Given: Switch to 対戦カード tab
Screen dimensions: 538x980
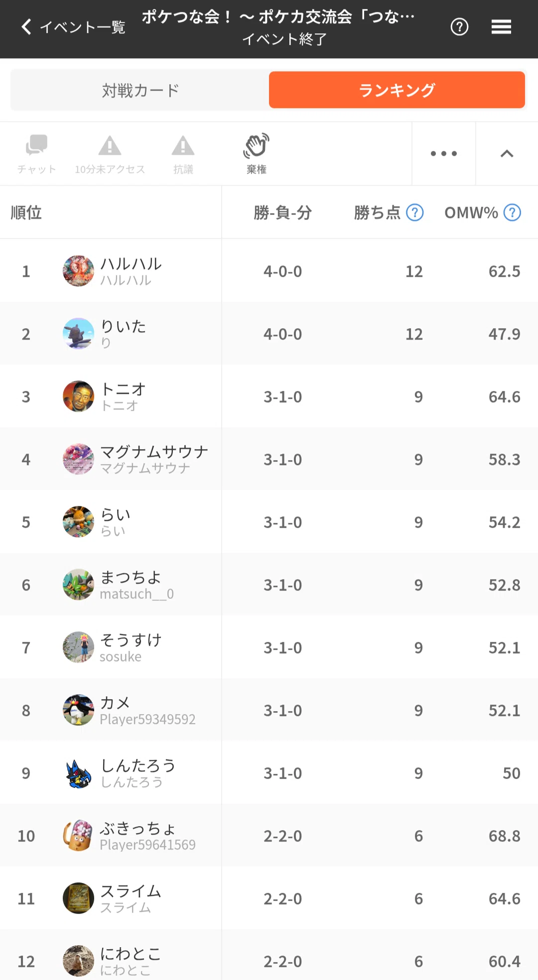Looking at the screenshot, I should (140, 90).
